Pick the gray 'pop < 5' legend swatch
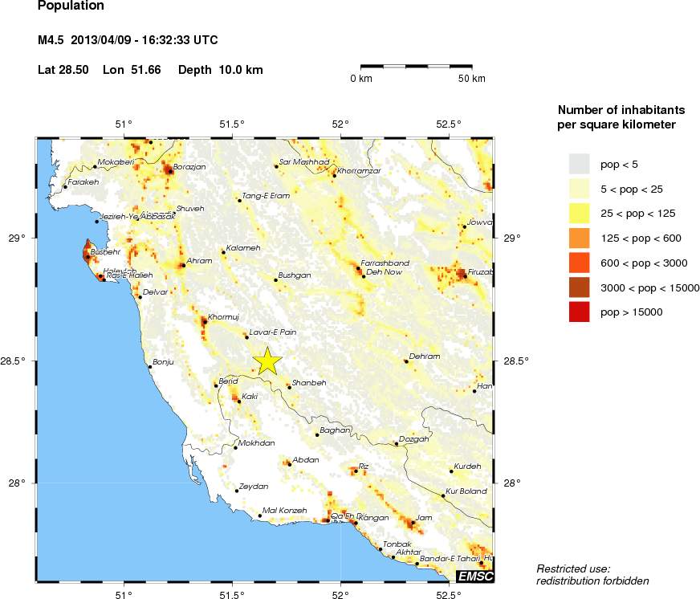 pyautogui.click(x=579, y=165)
